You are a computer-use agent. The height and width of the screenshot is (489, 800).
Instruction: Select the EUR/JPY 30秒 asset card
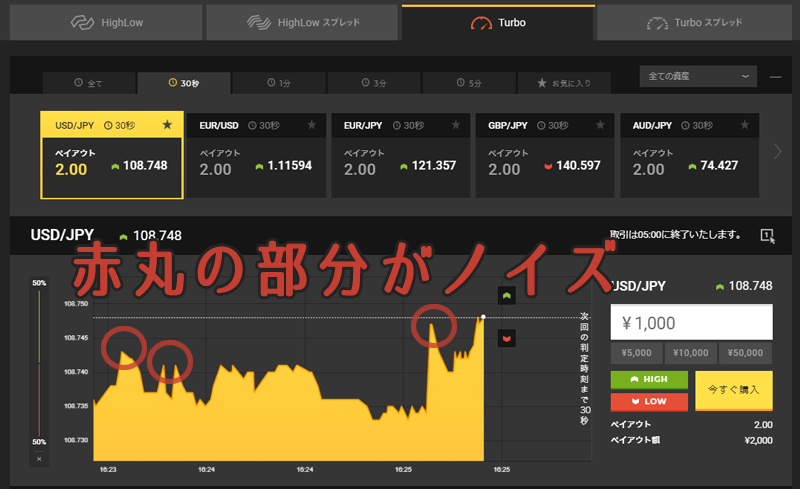401,155
